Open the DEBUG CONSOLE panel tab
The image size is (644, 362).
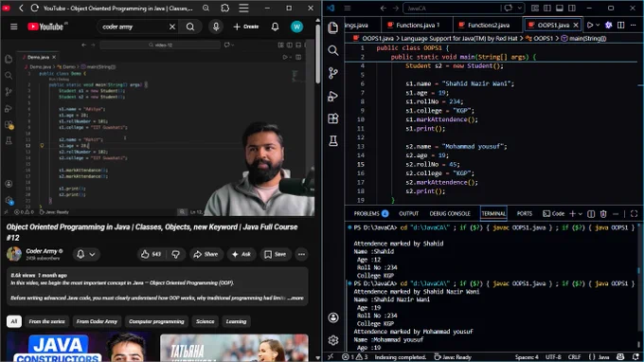450,213
